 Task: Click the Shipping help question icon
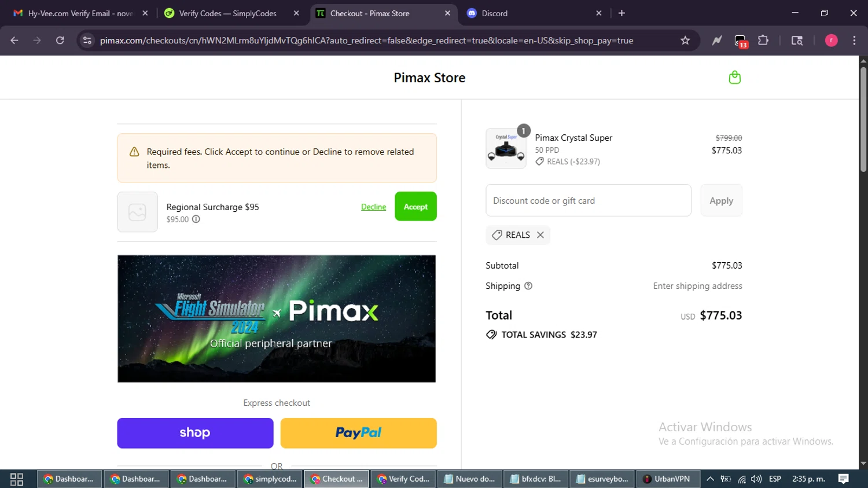(x=528, y=285)
